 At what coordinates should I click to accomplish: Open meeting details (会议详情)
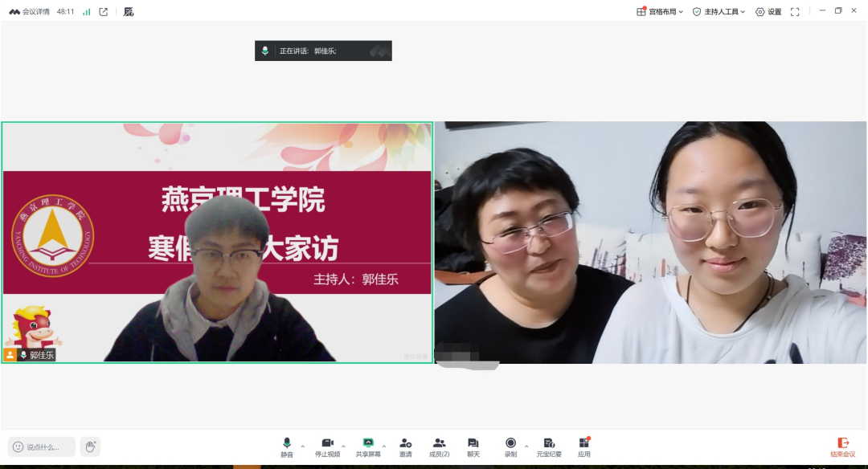click(x=30, y=12)
